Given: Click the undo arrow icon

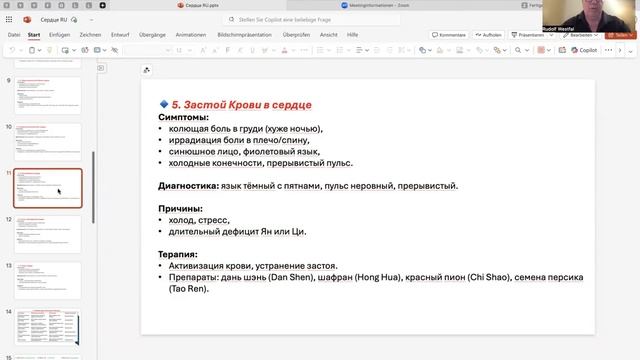Looking at the screenshot, I should [x=12, y=50].
